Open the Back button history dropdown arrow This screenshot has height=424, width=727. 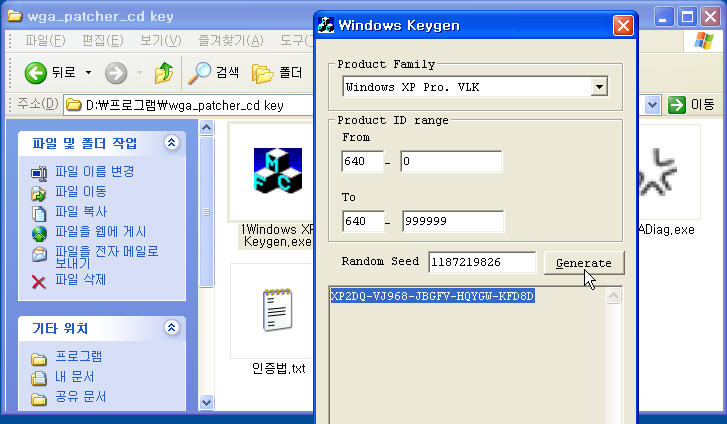point(88,73)
